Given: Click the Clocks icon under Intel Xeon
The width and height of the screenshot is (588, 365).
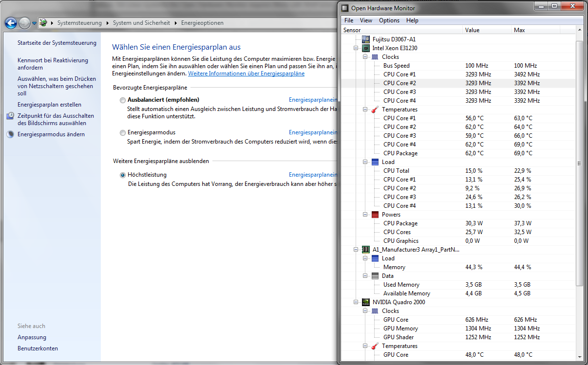Looking at the screenshot, I should coord(375,57).
